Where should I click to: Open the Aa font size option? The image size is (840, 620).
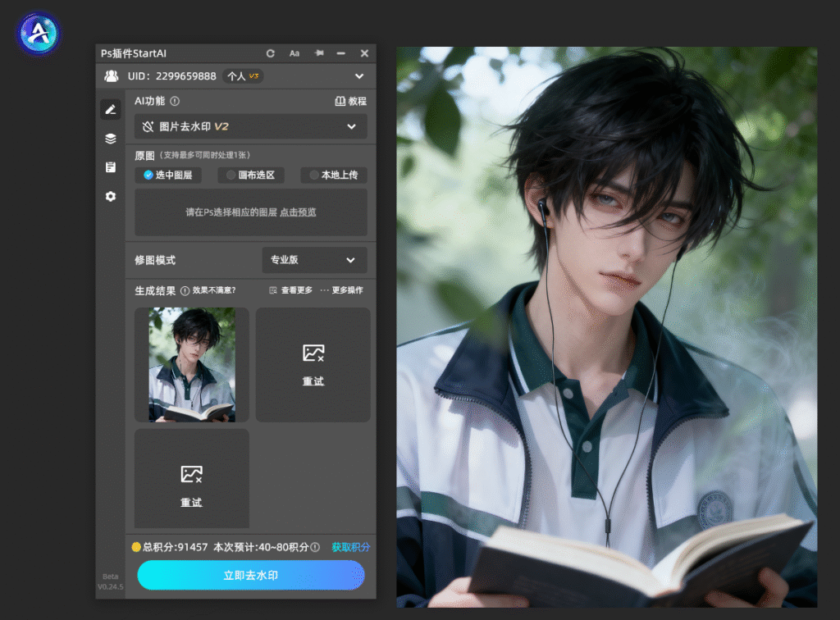coord(294,53)
